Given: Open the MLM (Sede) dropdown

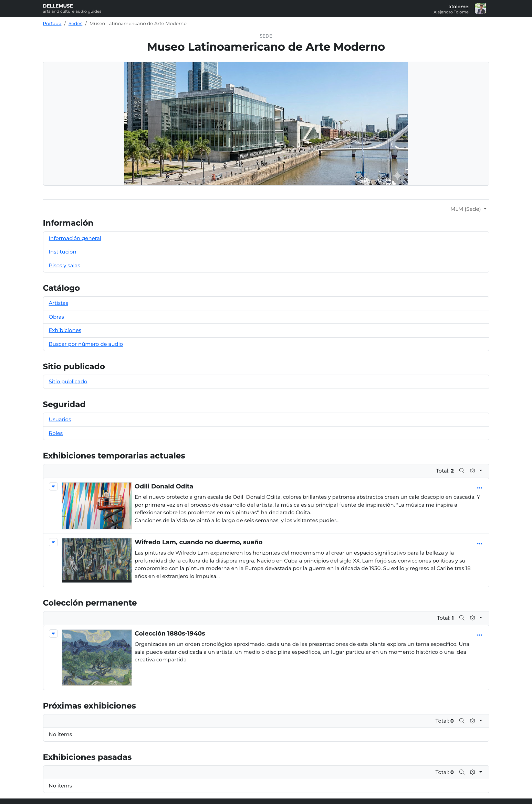Looking at the screenshot, I should click(x=468, y=209).
